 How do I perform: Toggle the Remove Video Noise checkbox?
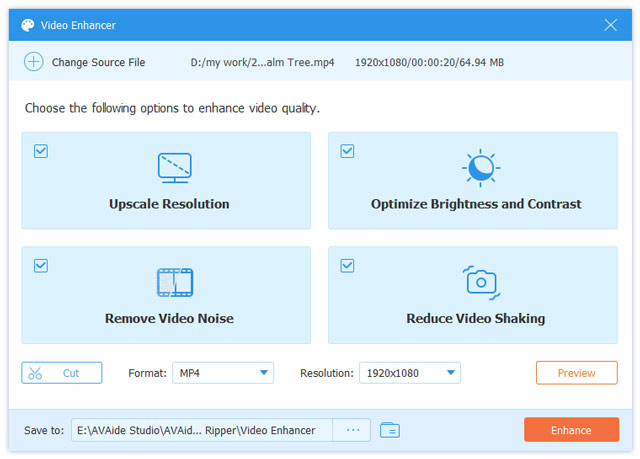click(41, 266)
